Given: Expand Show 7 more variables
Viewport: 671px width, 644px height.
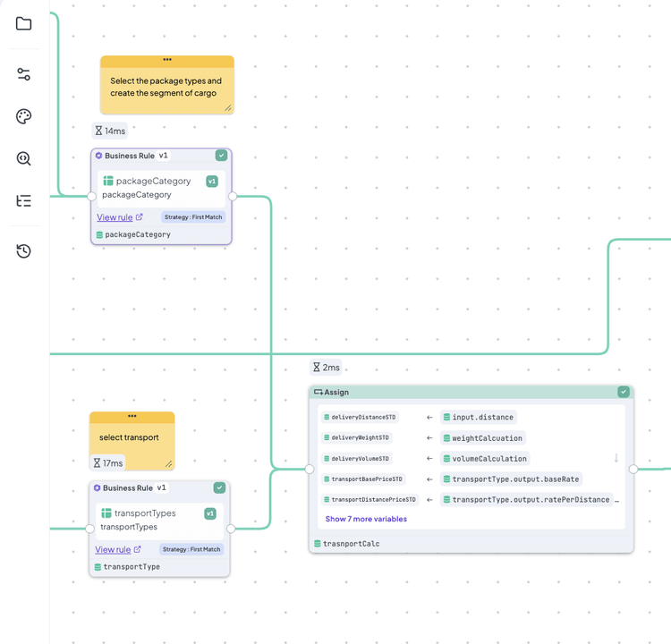Looking at the screenshot, I should tap(366, 519).
